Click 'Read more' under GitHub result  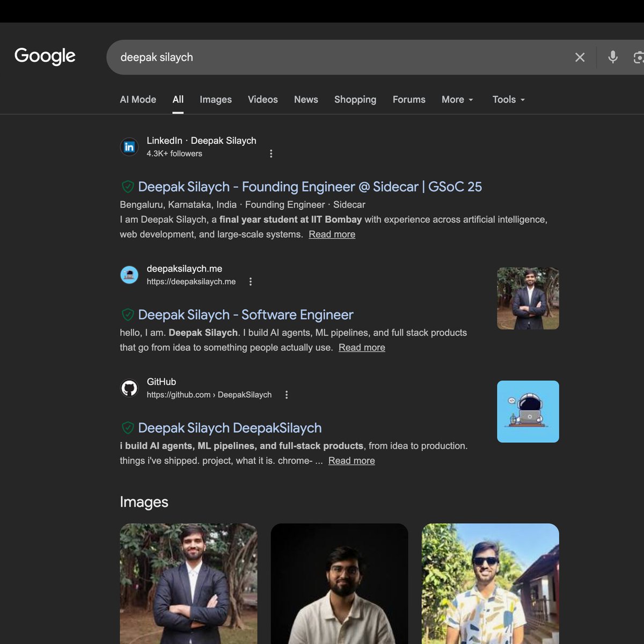352,461
